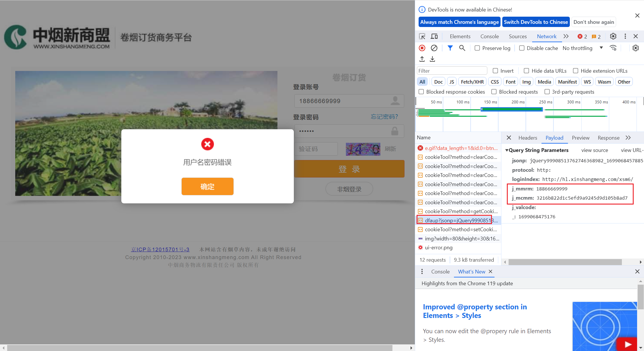This screenshot has width=644, height=351.
Task: Click the Switch DevTools to Chinese button
Action: click(536, 22)
